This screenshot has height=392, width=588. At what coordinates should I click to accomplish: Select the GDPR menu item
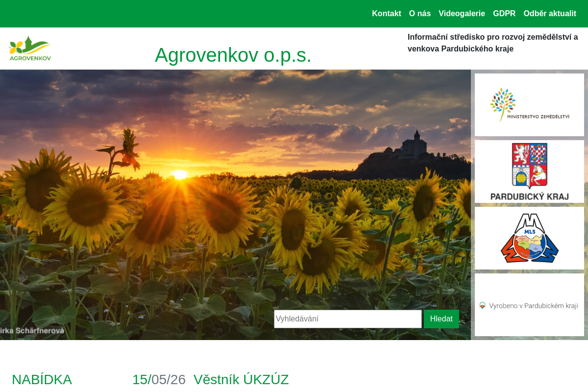pos(504,14)
